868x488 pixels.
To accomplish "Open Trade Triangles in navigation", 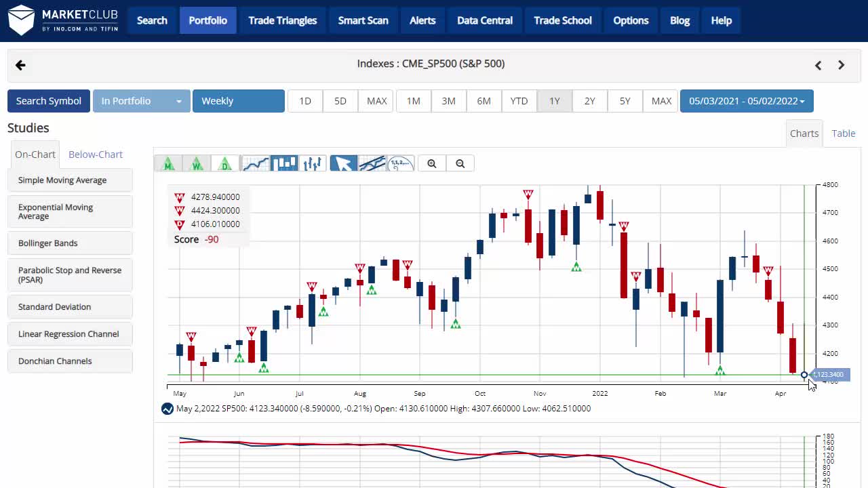I will pyautogui.click(x=283, y=20).
